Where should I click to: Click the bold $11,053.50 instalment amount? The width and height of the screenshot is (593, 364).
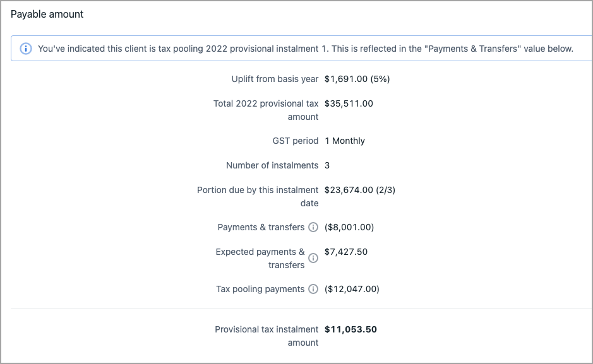350,329
